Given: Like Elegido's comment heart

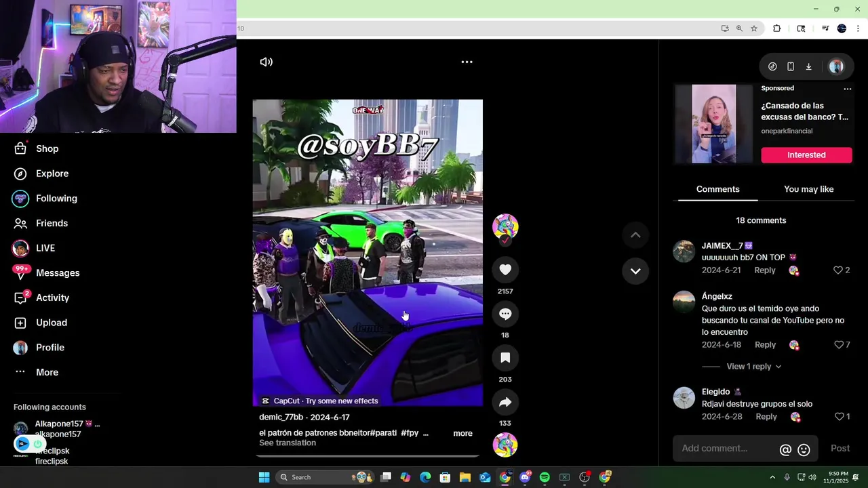Looking at the screenshot, I should 839,417.
